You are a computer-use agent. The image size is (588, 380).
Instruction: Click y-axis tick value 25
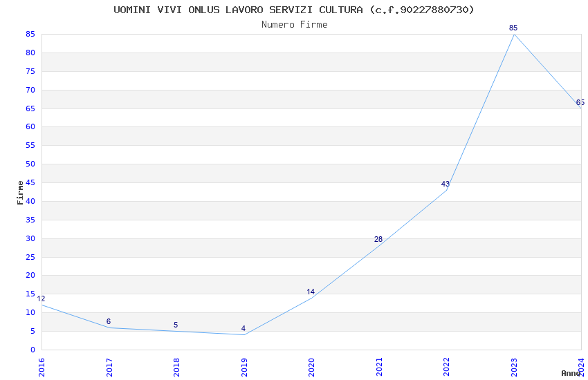[x=30, y=257]
